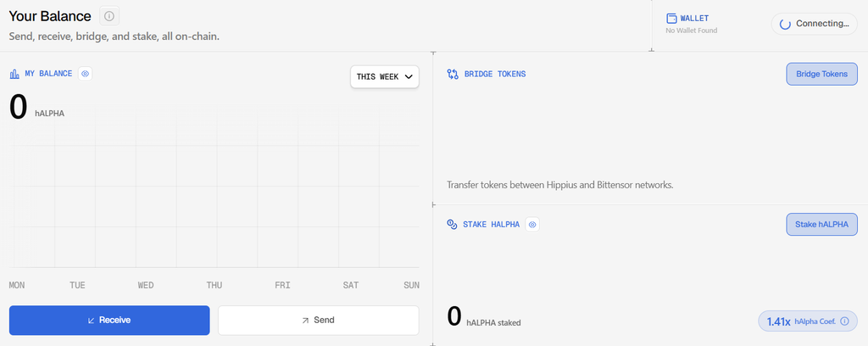The height and width of the screenshot is (346, 868).
Task: Click the Stake hALPHA button
Action: [821, 224]
